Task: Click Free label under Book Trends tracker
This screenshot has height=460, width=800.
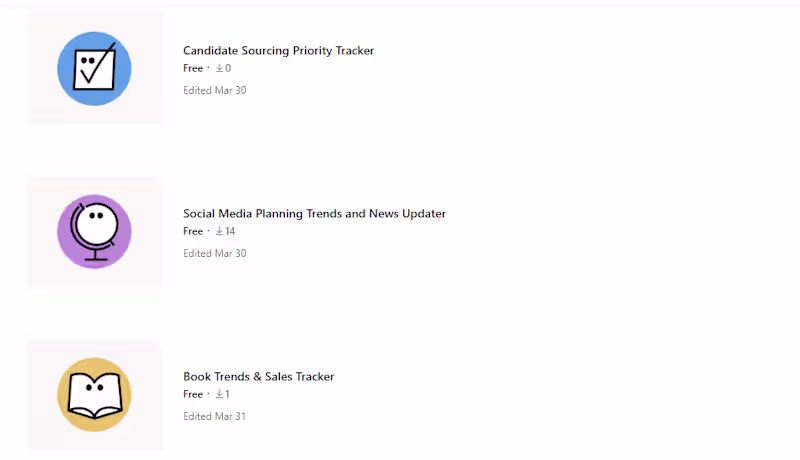Action: (x=192, y=394)
